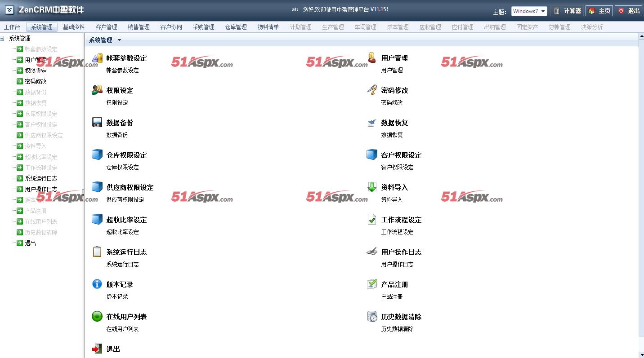Image resolution: width=644 pixels, height=358 pixels.
Task: Open the 版本记录 title link
Action: (120, 284)
